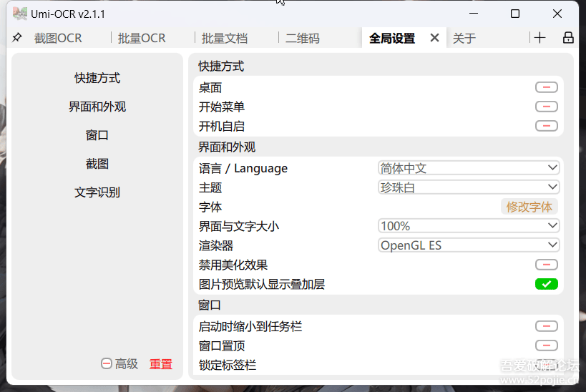Image resolution: width=586 pixels, height=392 pixels.
Task: Click the lock tab bar icon
Action: click(568, 38)
